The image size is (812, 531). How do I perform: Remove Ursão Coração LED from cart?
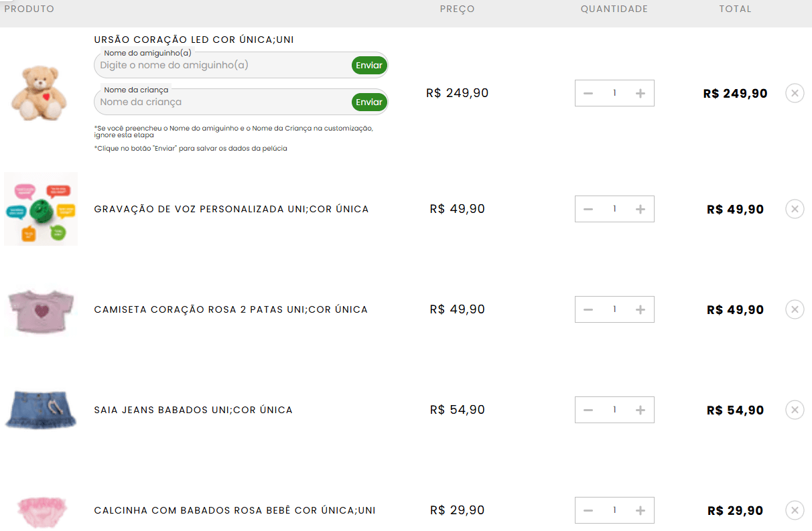tap(795, 93)
